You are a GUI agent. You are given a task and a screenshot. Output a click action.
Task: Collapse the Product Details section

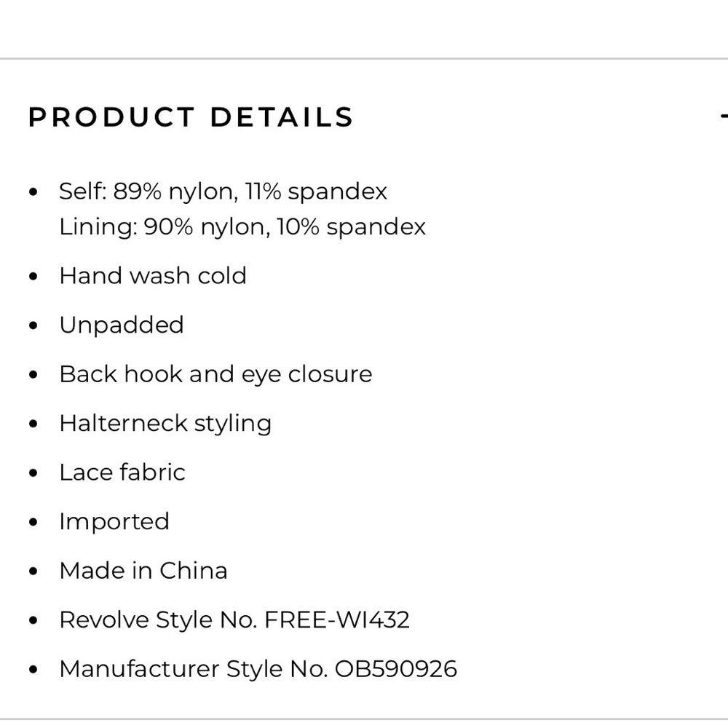[724, 116]
